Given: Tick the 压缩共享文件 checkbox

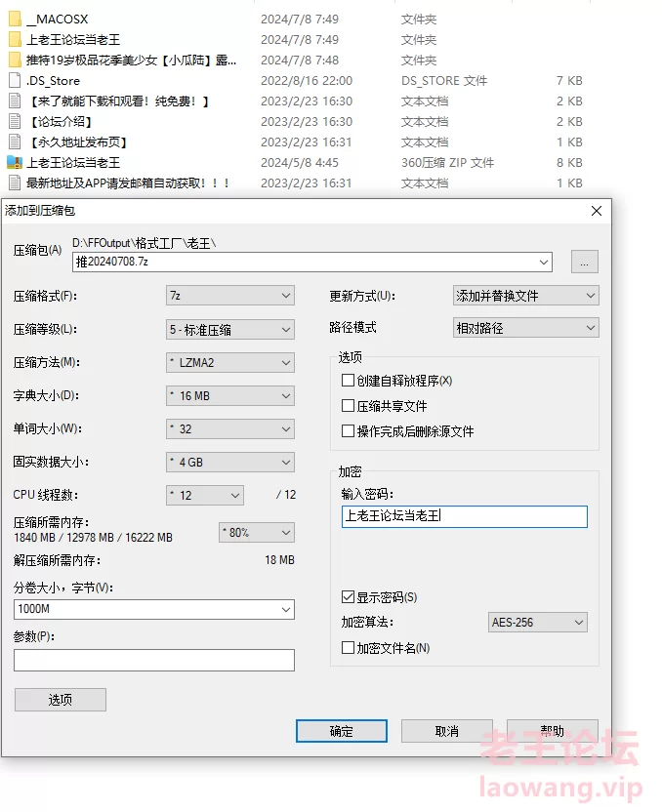Looking at the screenshot, I should [349, 406].
